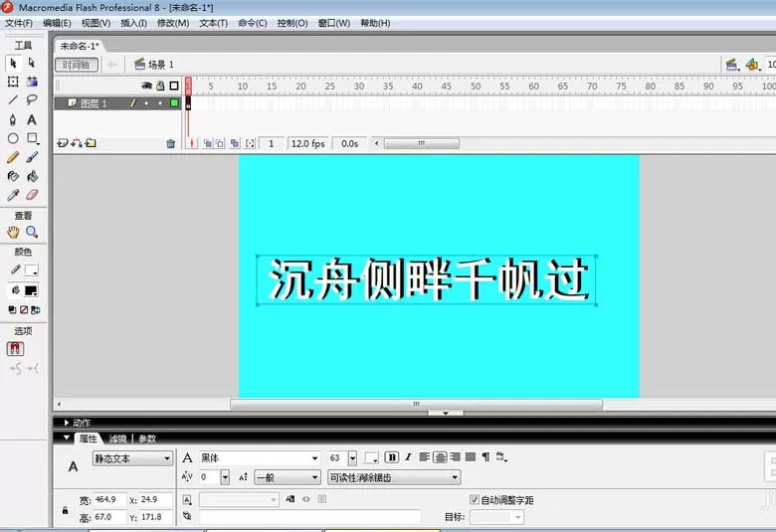The height and width of the screenshot is (532, 776).
Task: Open the 窗口(W) menu
Action: (334, 23)
